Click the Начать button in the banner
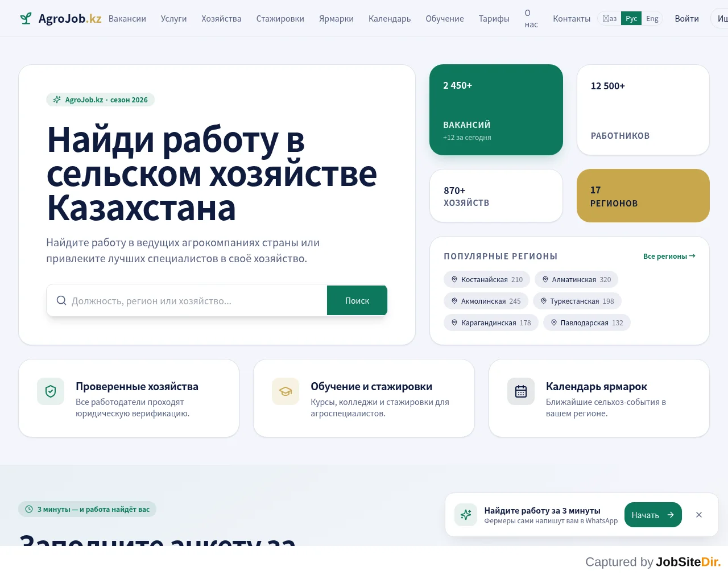The image size is (728, 579). 653,515
